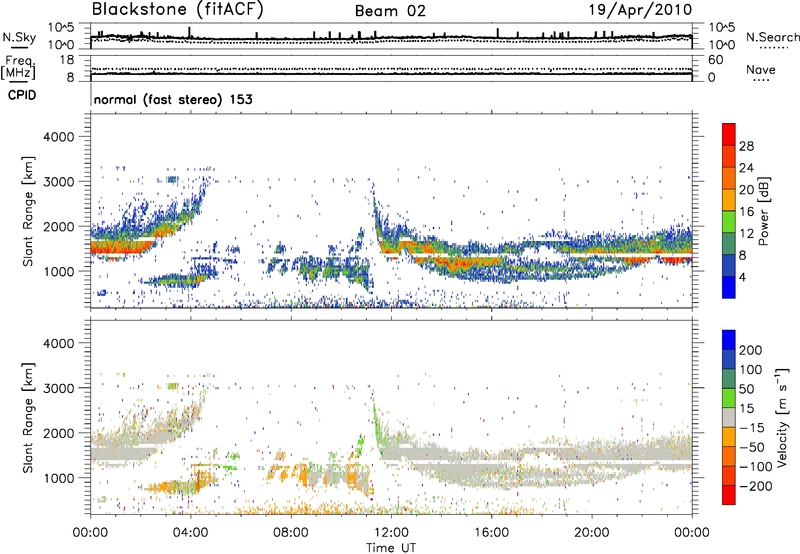
Task: Click the blue top of velocity colorbar
Action: click(729, 340)
